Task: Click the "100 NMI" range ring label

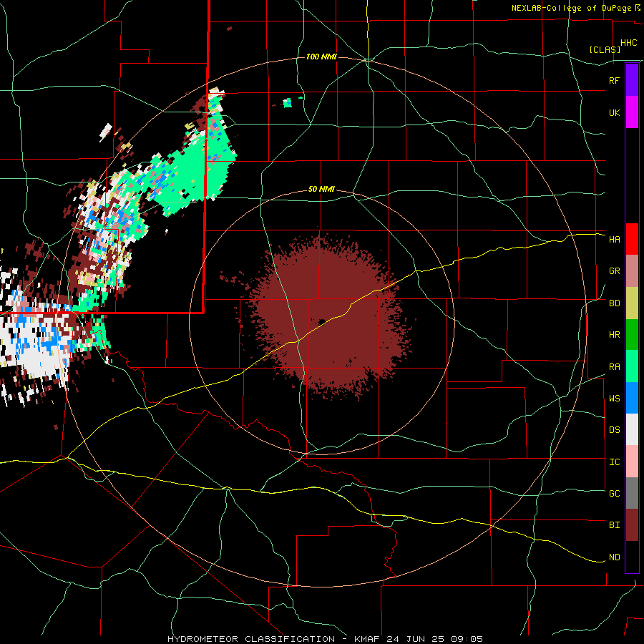Action: pyautogui.click(x=321, y=57)
